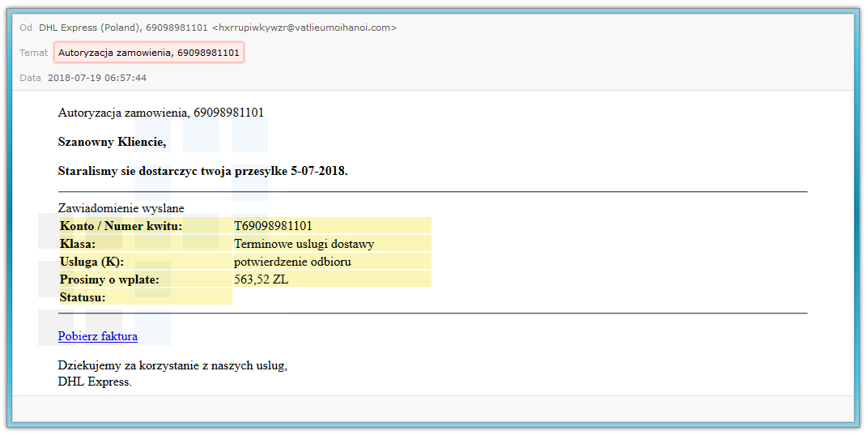This screenshot has width=868, height=435.
Task: Click the greeting 'Szanowny Kliencie,'
Action: click(x=112, y=143)
